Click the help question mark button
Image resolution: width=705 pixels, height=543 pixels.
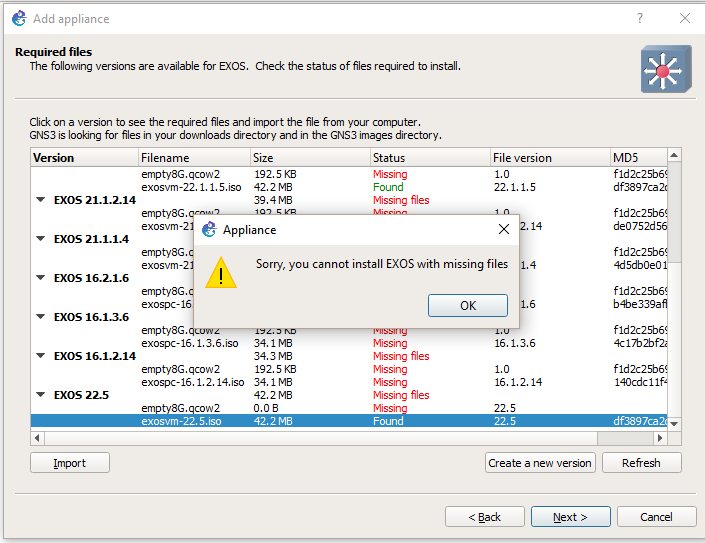(640, 18)
